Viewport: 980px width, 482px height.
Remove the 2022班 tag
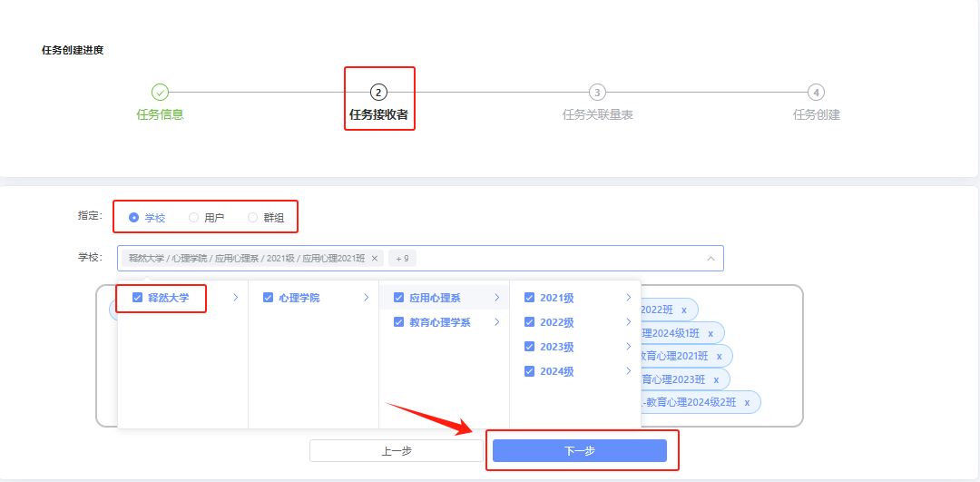click(x=684, y=310)
